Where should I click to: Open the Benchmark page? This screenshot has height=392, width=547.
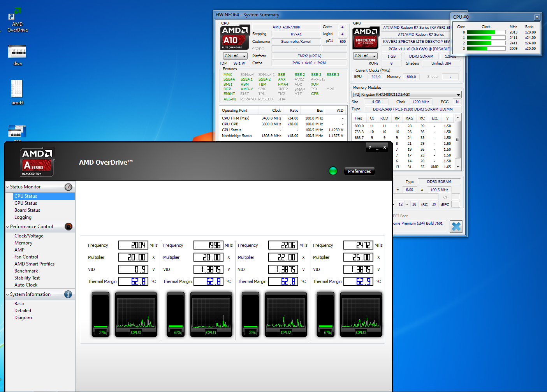point(26,271)
